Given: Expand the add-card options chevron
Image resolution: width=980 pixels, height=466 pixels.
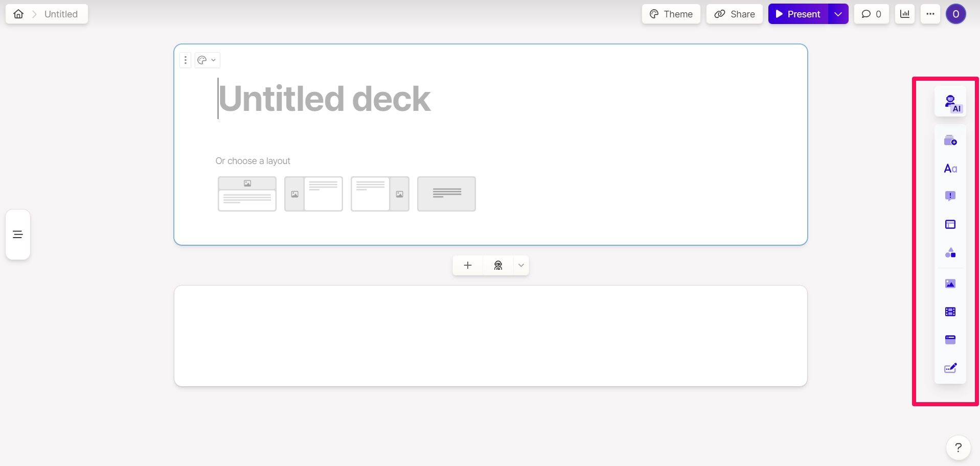Looking at the screenshot, I should (x=520, y=265).
